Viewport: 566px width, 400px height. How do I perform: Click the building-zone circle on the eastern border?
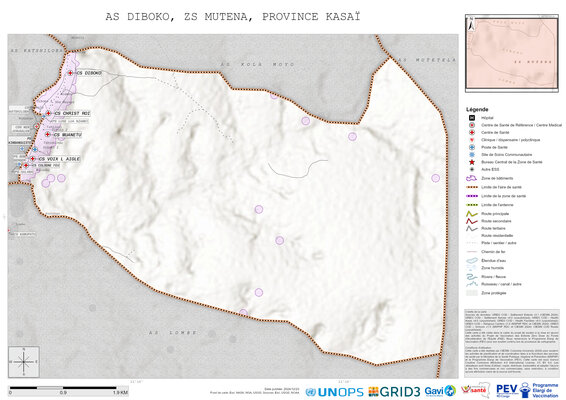pos(436,178)
